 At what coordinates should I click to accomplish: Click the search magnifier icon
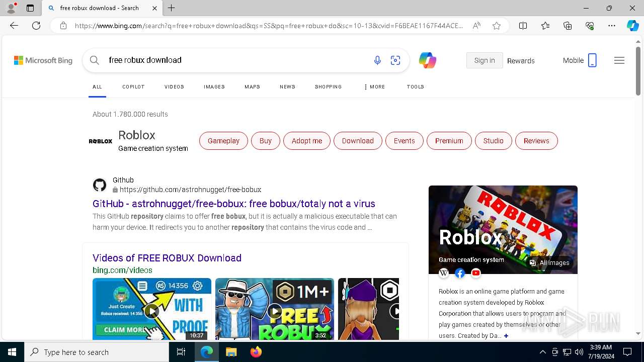click(x=94, y=60)
